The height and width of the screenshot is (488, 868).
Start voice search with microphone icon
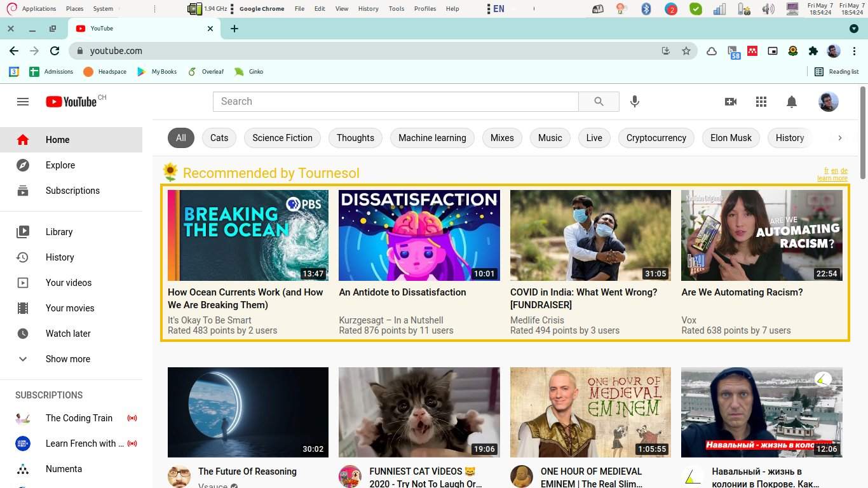(x=634, y=102)
